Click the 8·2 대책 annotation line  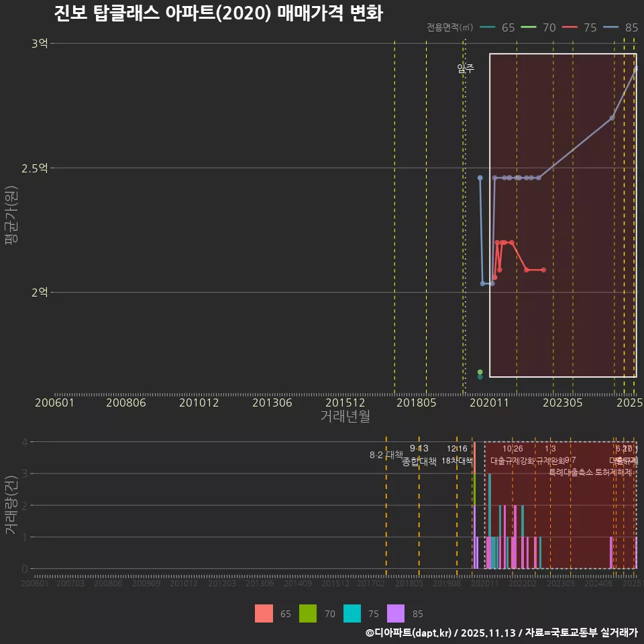[385, 455]
